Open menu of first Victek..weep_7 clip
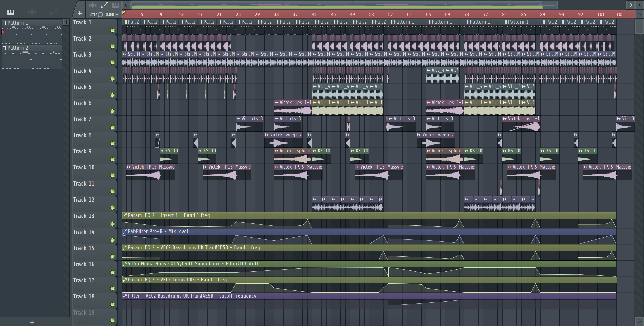Image resolution: width=644 pixels, height=326 pixels. (x=267, y=135)
